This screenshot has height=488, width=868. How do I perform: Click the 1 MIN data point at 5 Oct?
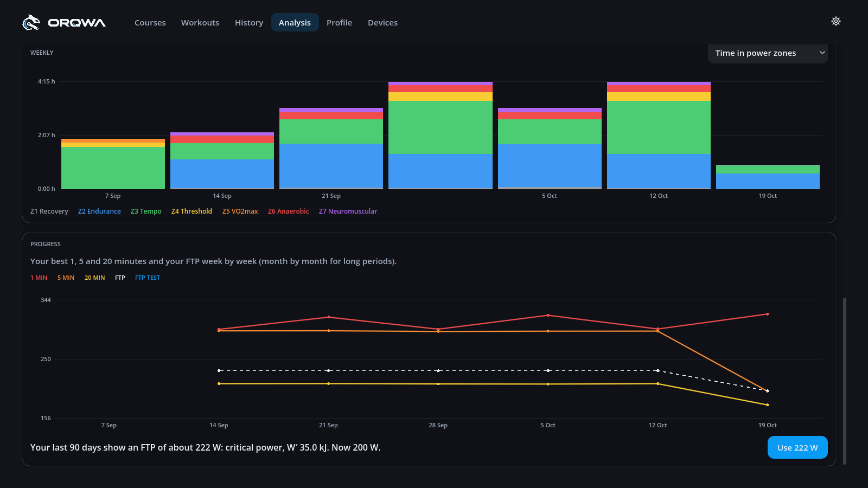click(548, 315)
